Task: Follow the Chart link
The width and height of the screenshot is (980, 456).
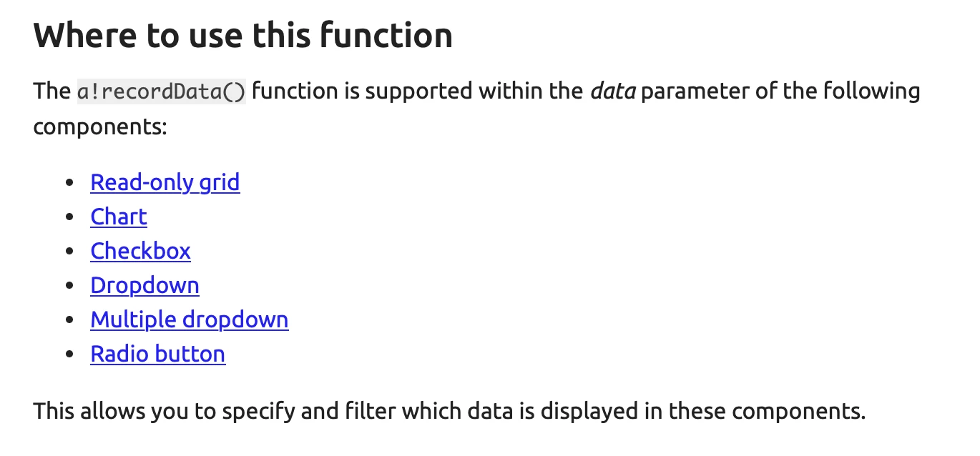Action: click(x=119, y=217)
